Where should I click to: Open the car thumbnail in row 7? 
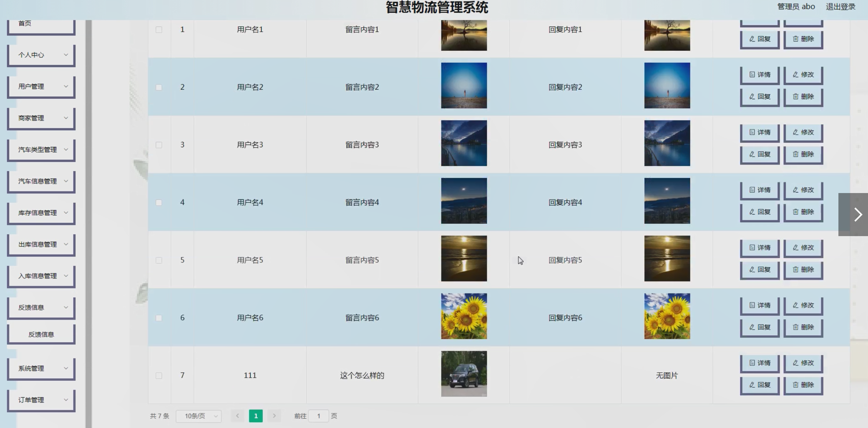[464, 374]
